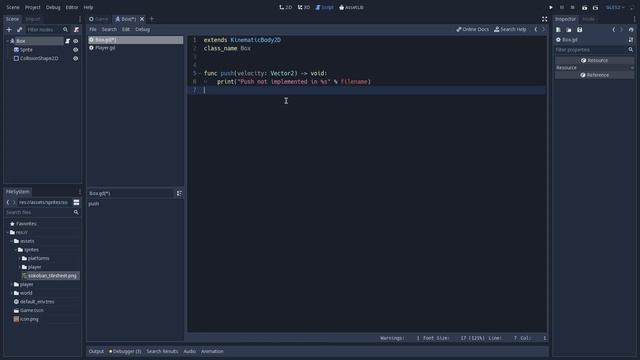Open the script editor File menu
The width and height of the screenshot is (640, 360).
93,29
